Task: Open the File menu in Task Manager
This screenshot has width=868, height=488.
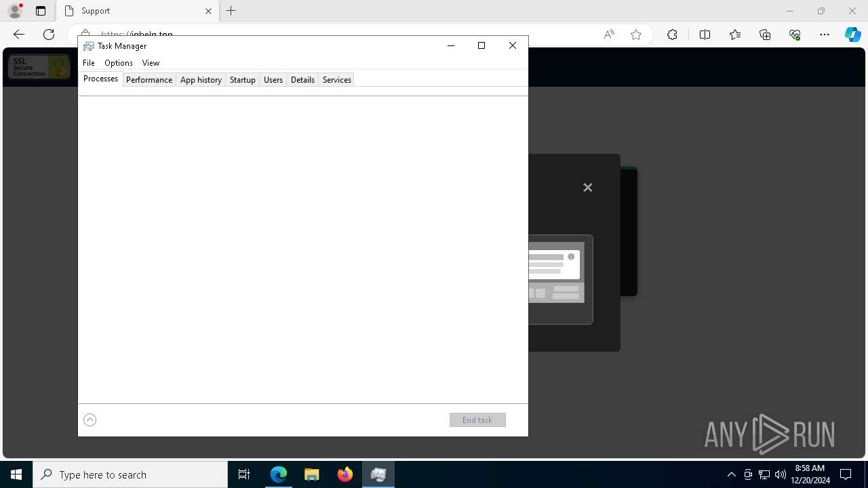Action: (89, 62)
